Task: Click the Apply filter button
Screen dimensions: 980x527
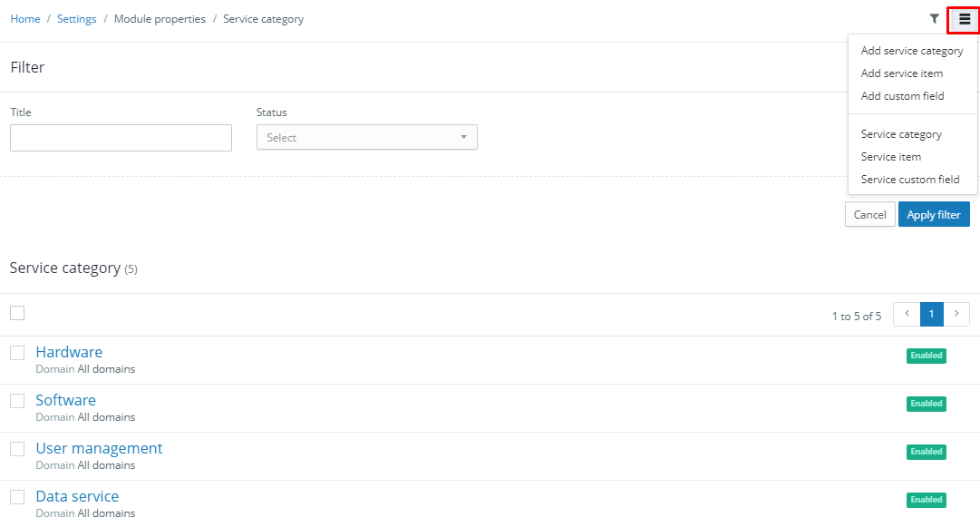Action: tap(934, 214)
